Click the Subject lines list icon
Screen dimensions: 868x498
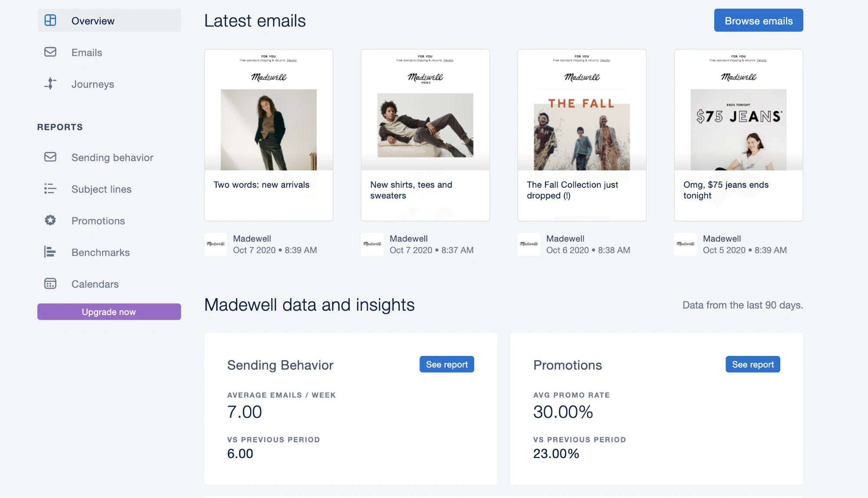pyautogui.click(x=50, y=189)
